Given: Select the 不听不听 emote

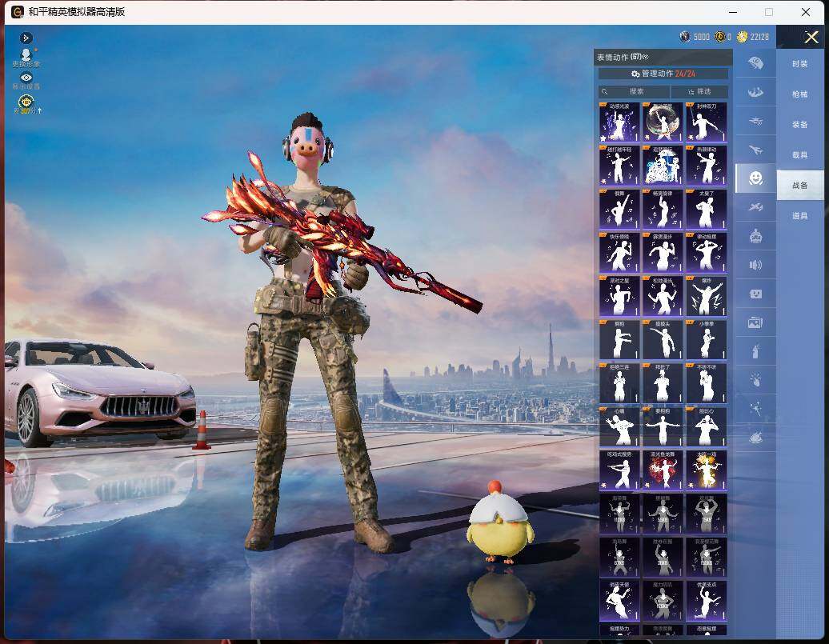Looking at the screenshot, I should point(706,383).
